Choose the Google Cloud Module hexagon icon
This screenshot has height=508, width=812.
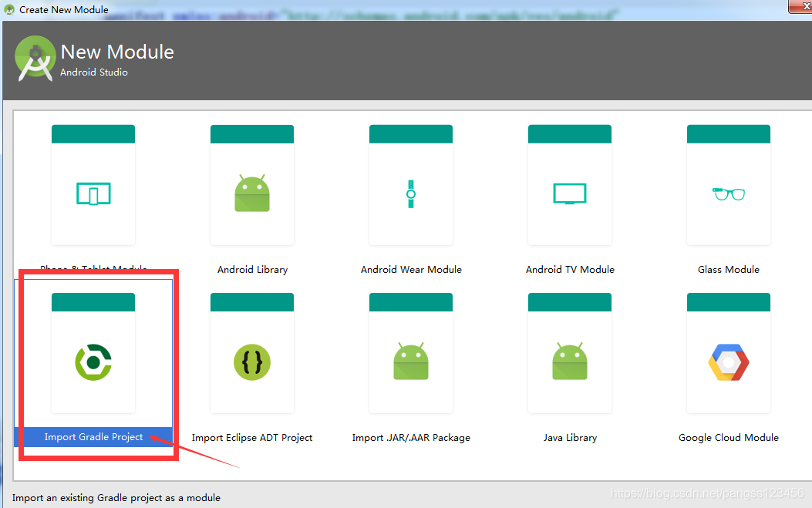[729, 362]
